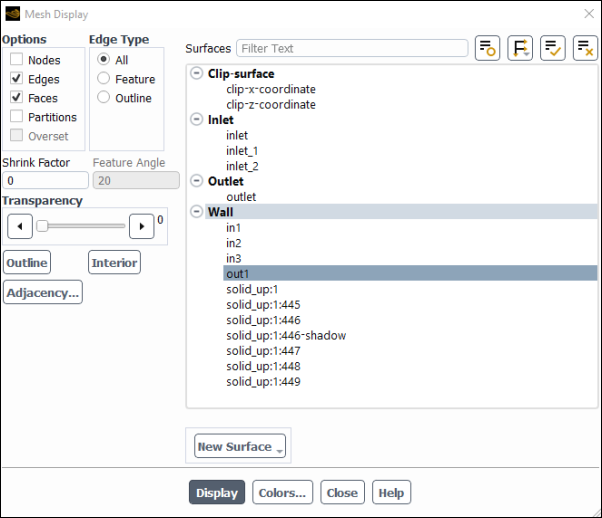Screen dimensions: 602x518
Task: Collapse the Inlet tree group
Action: pos(197,120)
